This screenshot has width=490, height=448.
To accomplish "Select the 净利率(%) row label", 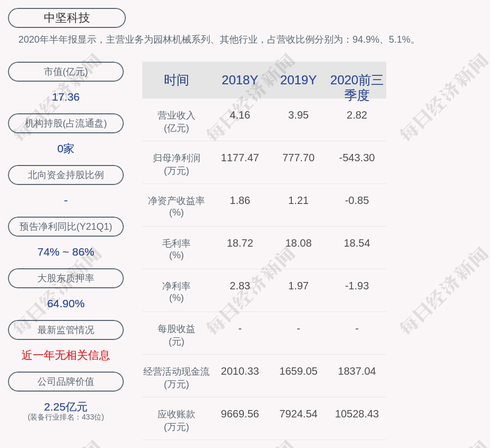I will 177,291.
